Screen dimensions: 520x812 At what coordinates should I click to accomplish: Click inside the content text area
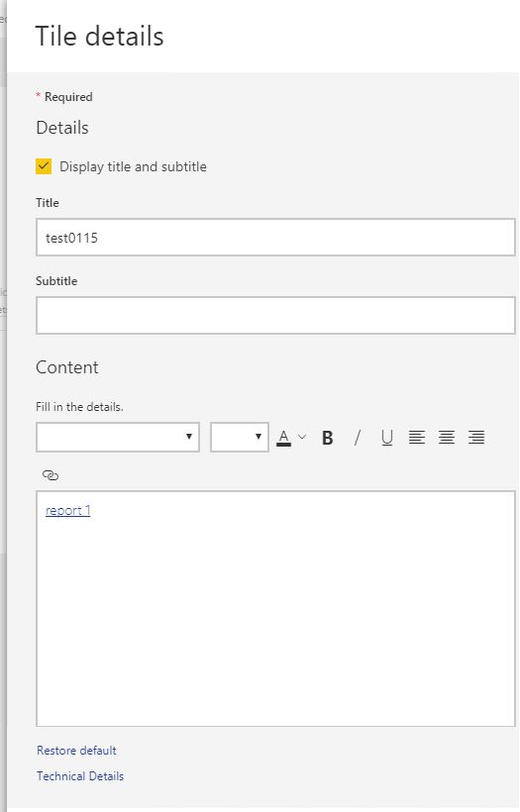pos(275,608)
